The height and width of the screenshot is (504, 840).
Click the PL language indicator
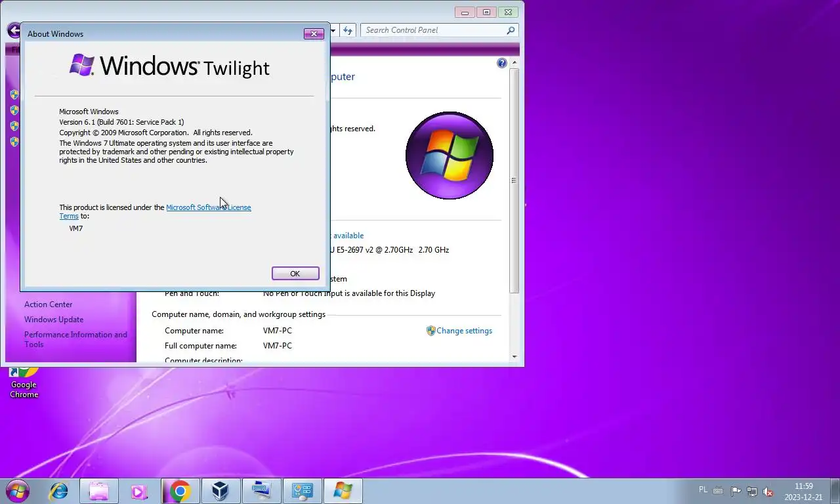point(703,490)
